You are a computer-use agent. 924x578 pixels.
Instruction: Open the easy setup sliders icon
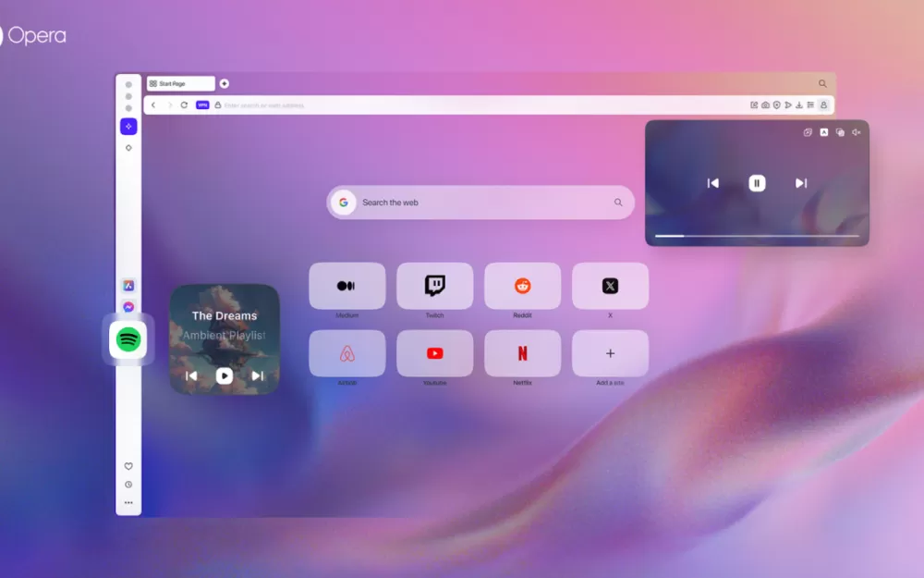click(810, 105)
